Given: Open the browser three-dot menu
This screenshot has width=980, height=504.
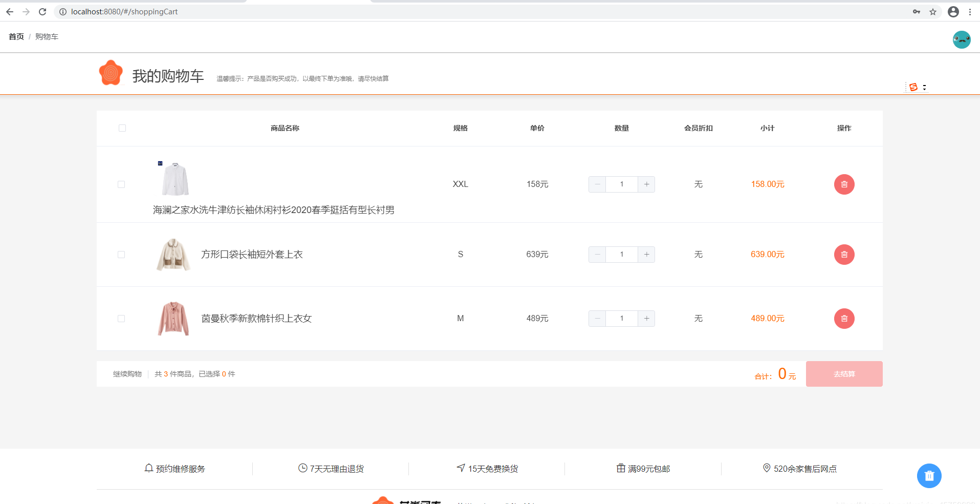Looking at the screenshot, I should click(970, 12).
